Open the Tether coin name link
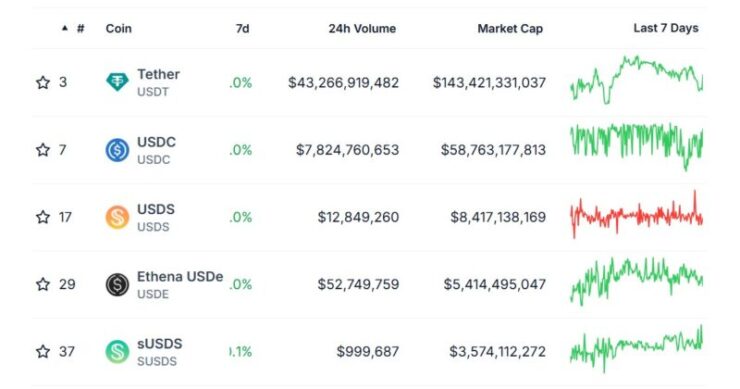The width and height of the screenshot is (740, 389). coord(158,74)
